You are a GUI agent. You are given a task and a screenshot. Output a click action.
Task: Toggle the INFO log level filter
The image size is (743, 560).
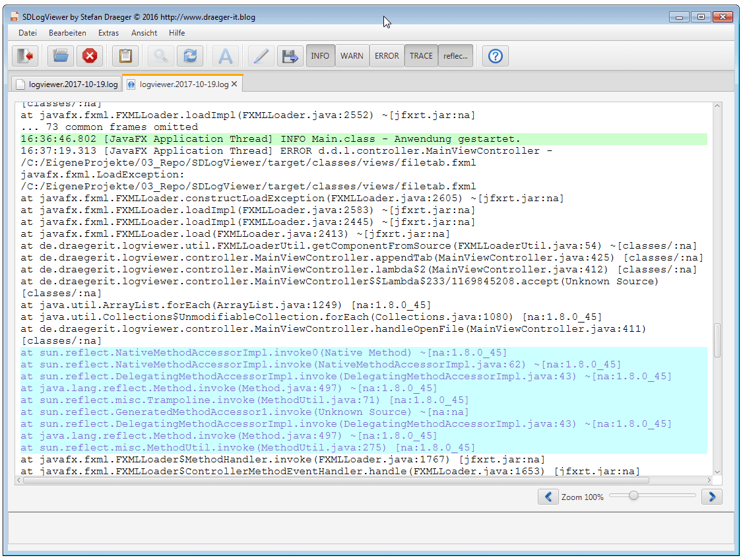[x=320, y=56]
